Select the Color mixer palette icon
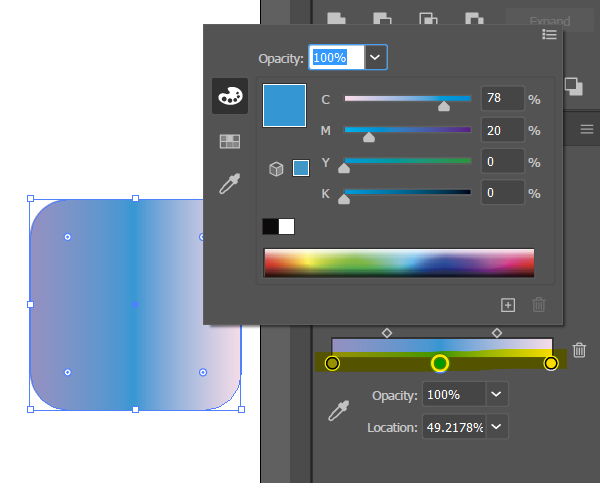 pyautogui.click(x=230, y=96)
